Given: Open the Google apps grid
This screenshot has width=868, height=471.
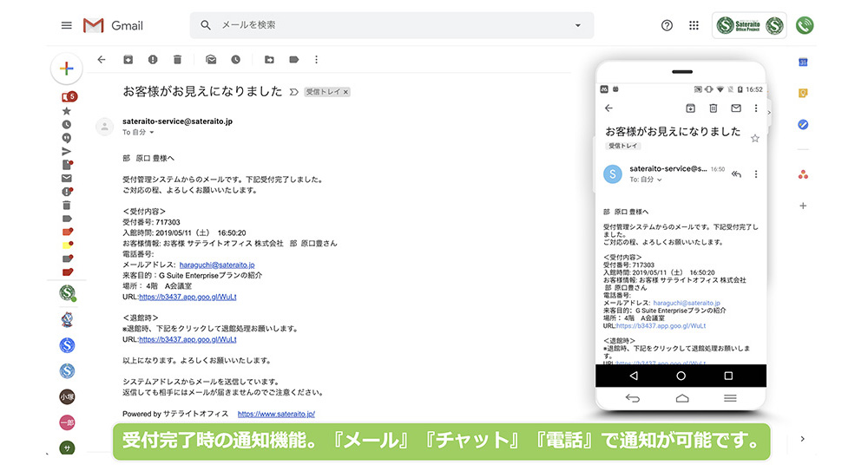Looking at the screenshot, I should (694, 25).
